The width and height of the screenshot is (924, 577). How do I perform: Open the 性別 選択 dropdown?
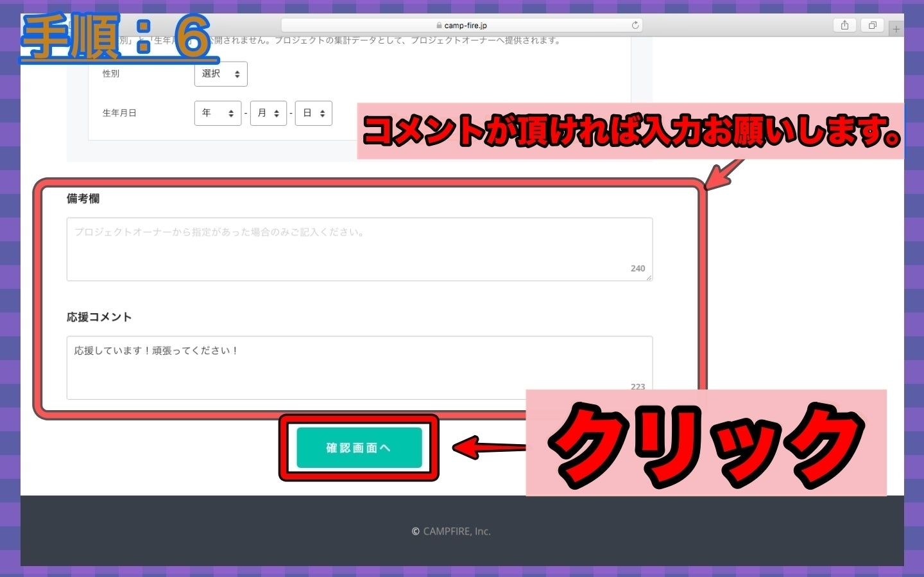tap(221, 74)
